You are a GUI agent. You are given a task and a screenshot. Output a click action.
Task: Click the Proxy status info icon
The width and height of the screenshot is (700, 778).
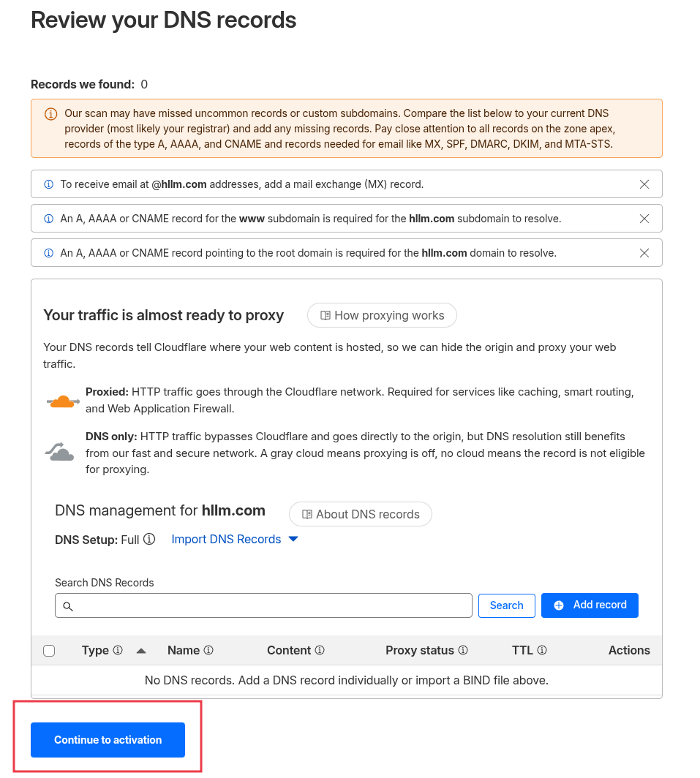pyautogui.click(x=463, y=650)
